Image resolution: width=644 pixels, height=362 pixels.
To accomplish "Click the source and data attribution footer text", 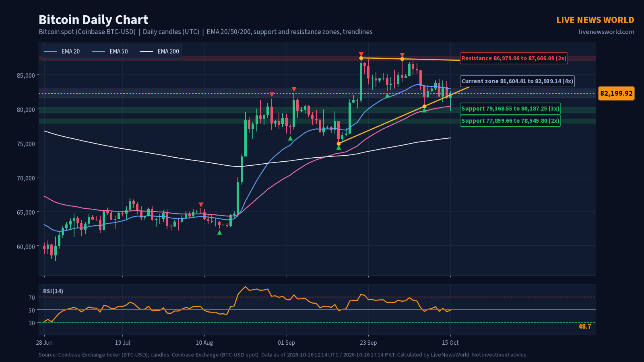I will point(283,355).
